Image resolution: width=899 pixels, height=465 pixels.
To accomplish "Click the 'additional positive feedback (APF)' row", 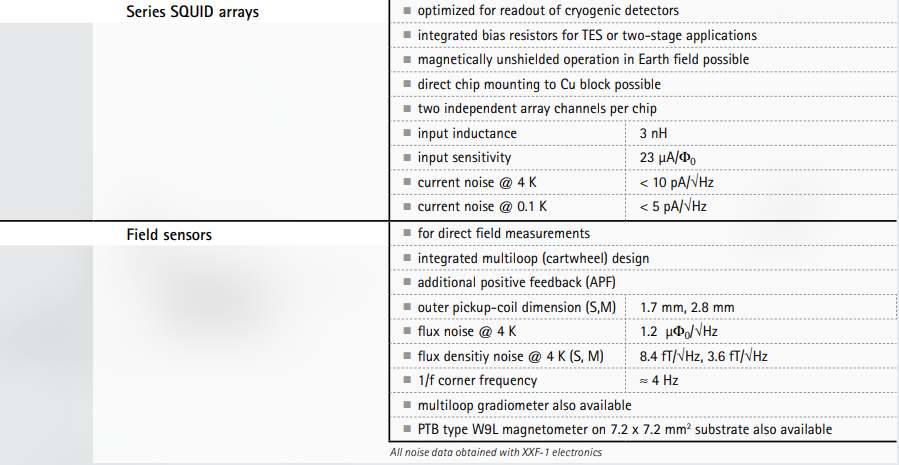I will [x=643, y=282].
